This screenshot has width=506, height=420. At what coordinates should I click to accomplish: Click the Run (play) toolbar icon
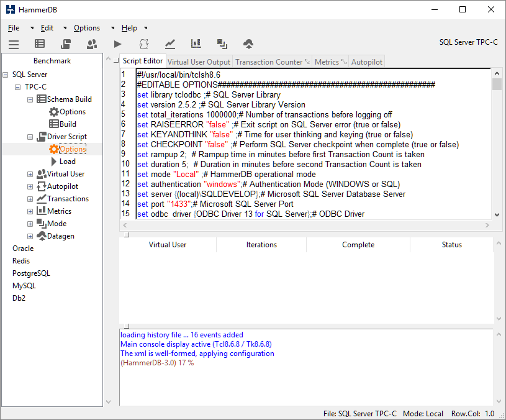(118, 44)
